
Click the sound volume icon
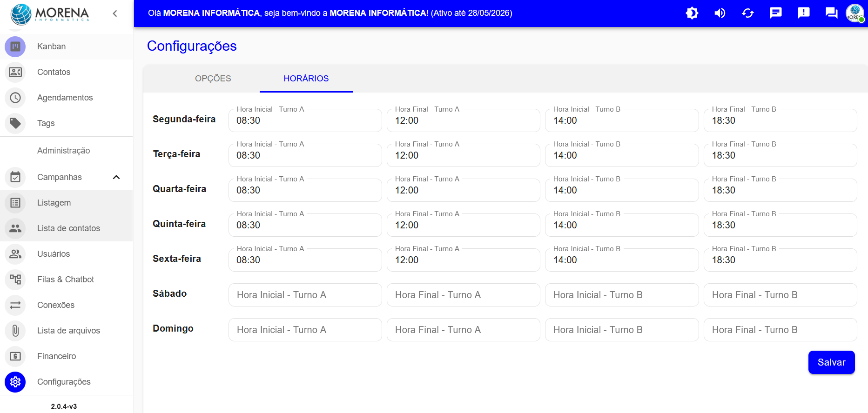(x=720, y=13)
